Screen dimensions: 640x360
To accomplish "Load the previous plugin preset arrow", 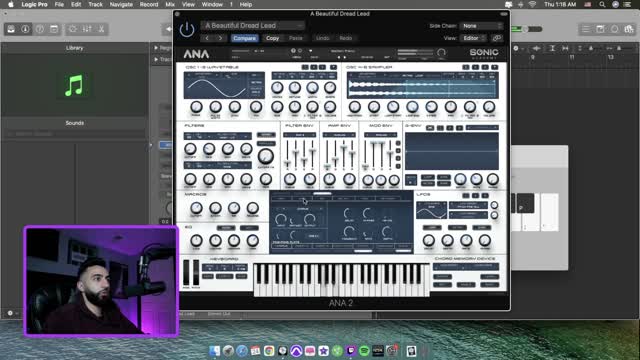I will (207, 38).
